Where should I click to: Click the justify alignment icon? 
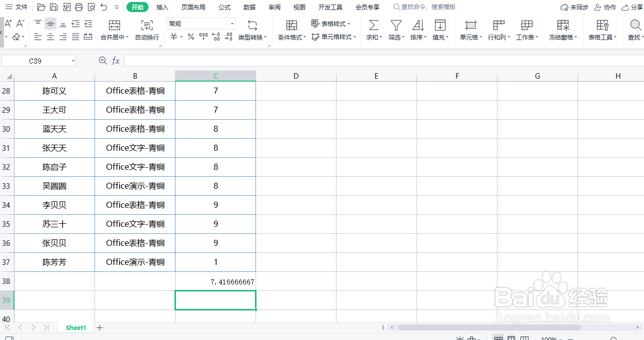pos(75,37)
